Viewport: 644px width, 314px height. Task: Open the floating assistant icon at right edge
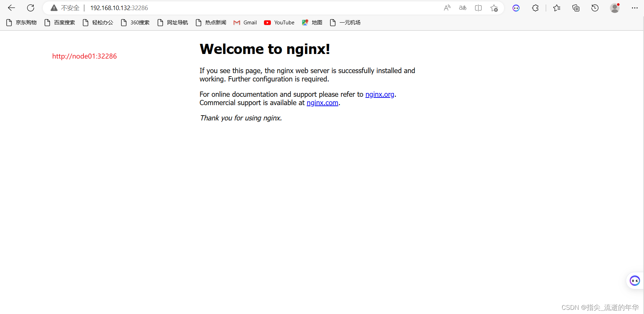(635, 281)
